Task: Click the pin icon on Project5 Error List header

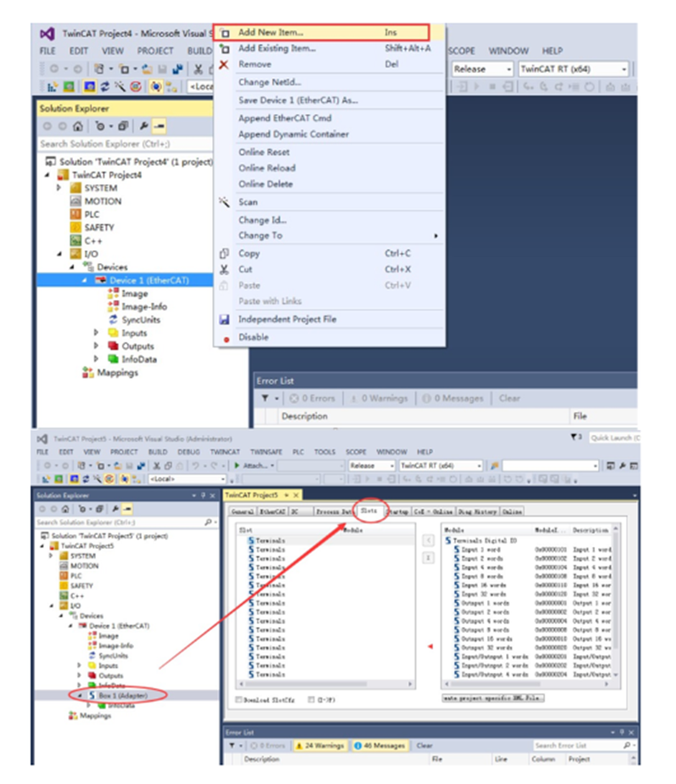Action: (x=622, y=732)
